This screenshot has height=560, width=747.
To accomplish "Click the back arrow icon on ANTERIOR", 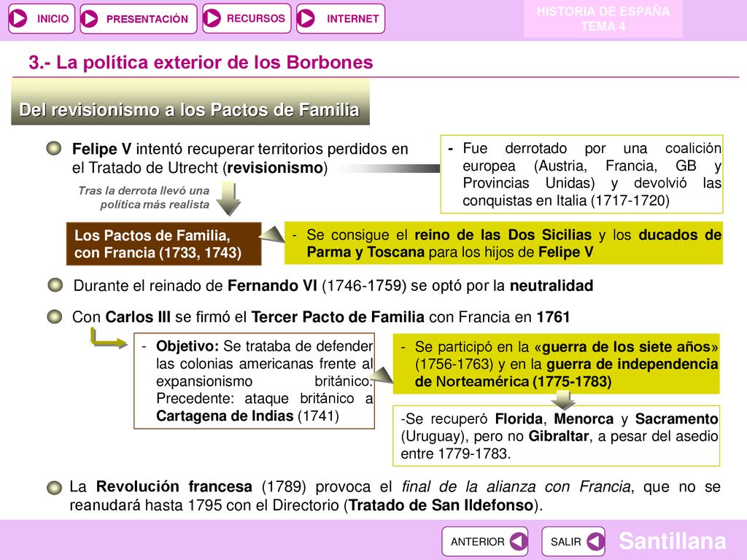I will 518,542.
